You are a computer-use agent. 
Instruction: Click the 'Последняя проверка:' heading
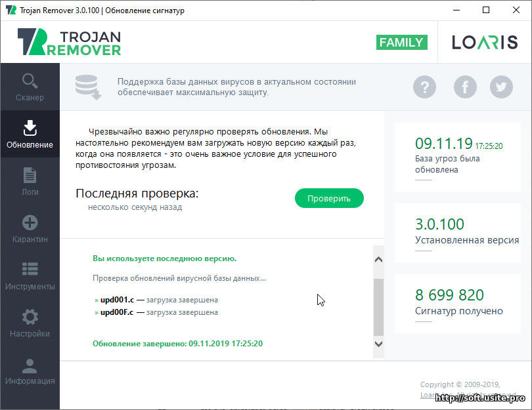click(x=137, y=193)
